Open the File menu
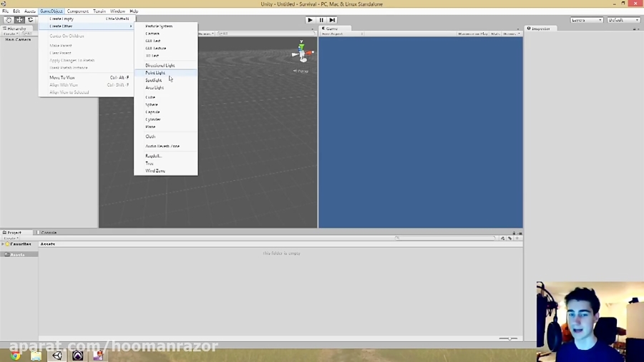 pos(5,11)
